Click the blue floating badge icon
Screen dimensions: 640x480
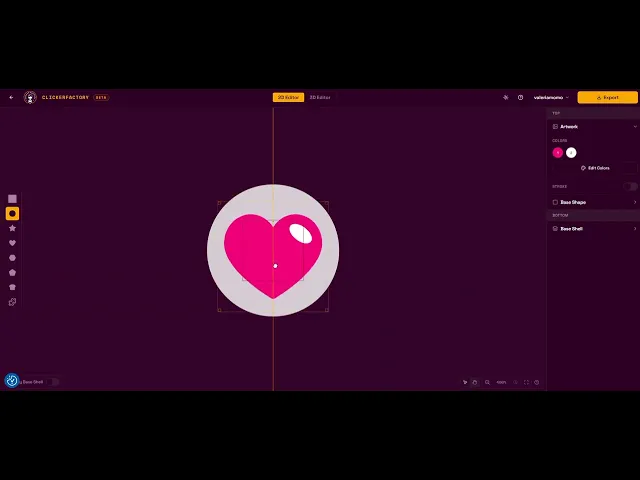12,380
